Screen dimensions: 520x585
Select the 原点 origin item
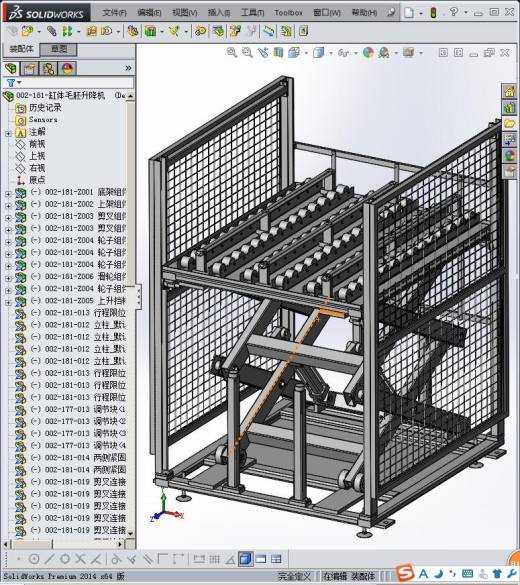(37, 180)
